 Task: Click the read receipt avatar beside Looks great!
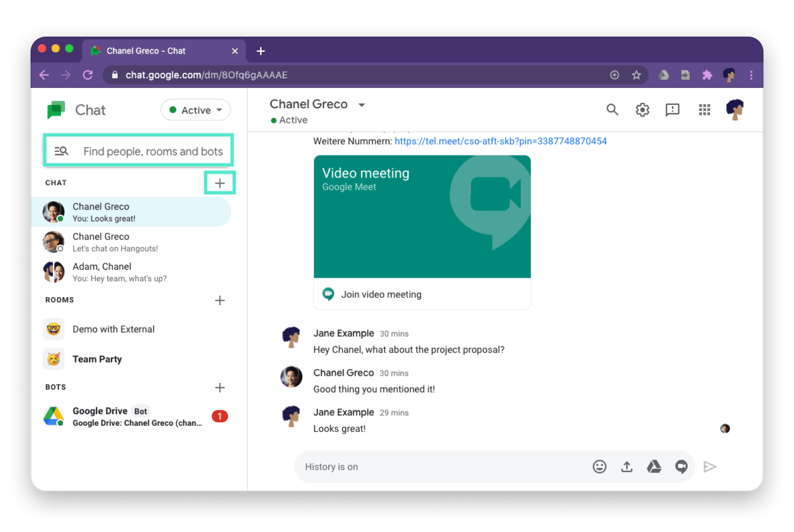tap(725, 429)
